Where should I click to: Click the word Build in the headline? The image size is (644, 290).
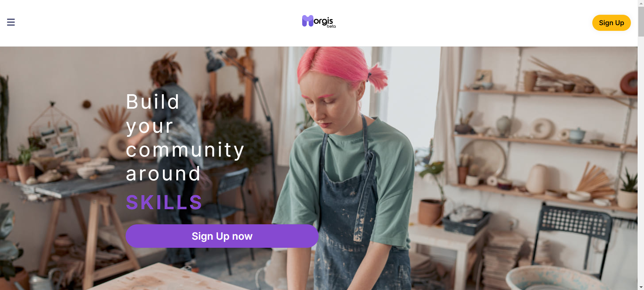[x=153, y=102]
